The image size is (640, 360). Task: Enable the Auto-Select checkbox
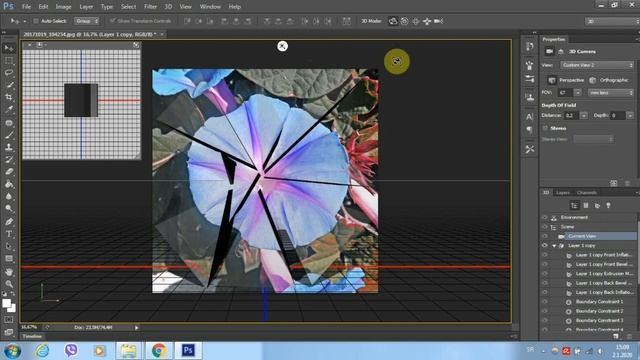coord(36,21)
